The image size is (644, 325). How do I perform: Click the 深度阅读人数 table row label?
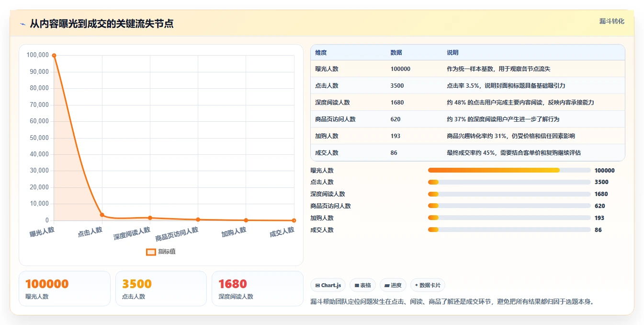[x=332, y=103]
